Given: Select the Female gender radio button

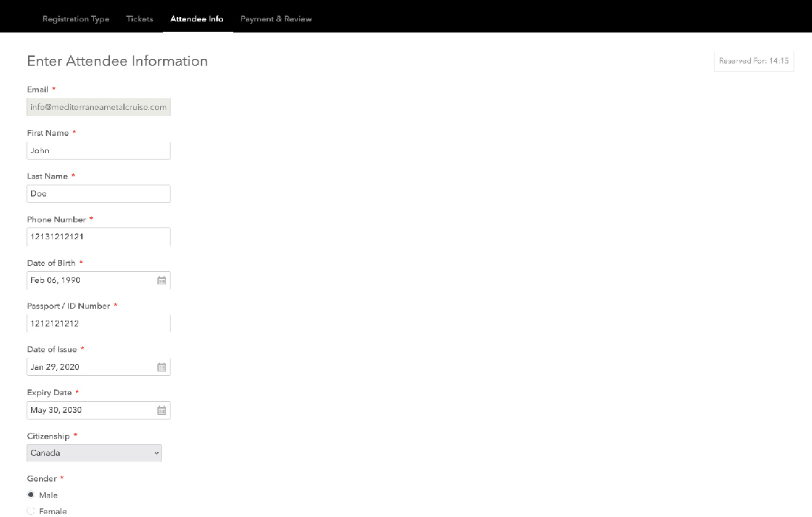Looking at the screenshot, I should pyautogui.click(x=31, y=511).
